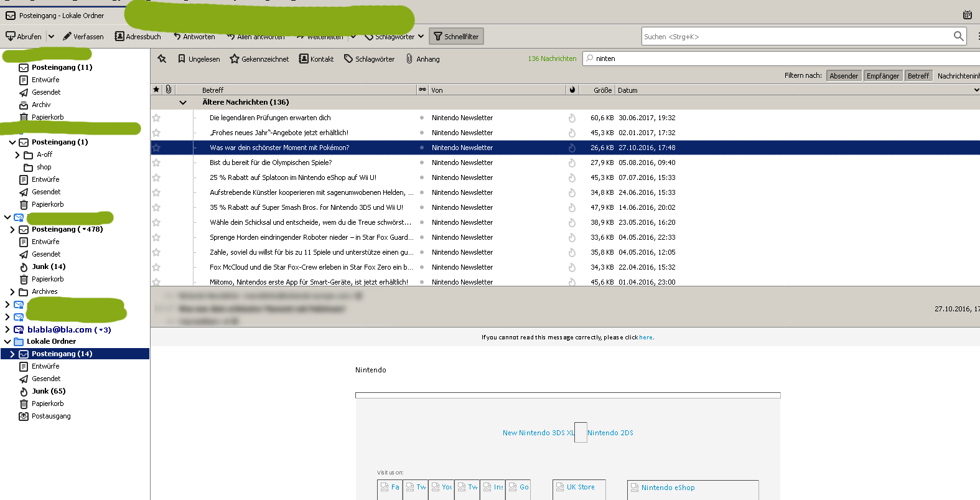Open the dropdown arrow next to Abrufen
Viewport: 980px width, 500px height.
51,37
